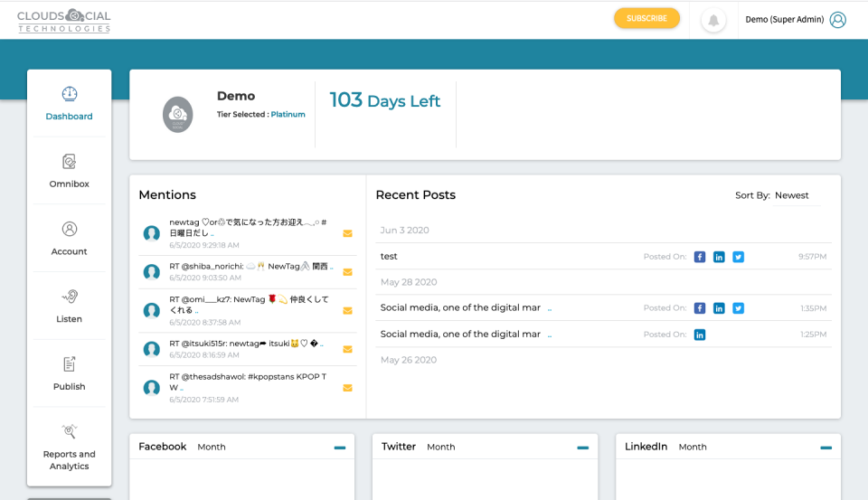Open RT @omi__kz7 mention text
The height and width of the screenshot is (500, 868).
tap(250, 305)
